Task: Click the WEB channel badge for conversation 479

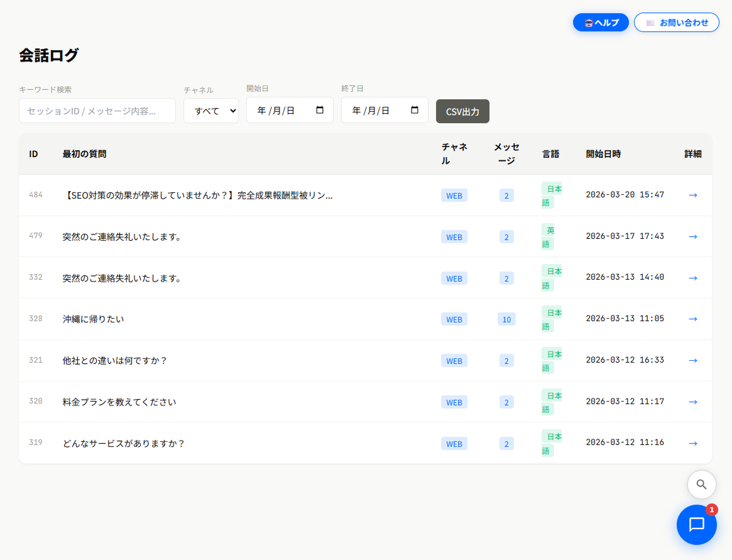Action: point(454,236)
